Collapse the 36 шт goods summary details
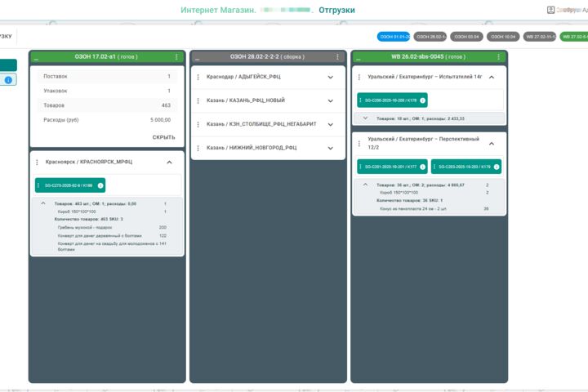Viewport: 588px width, 392px height. [365, 185]
